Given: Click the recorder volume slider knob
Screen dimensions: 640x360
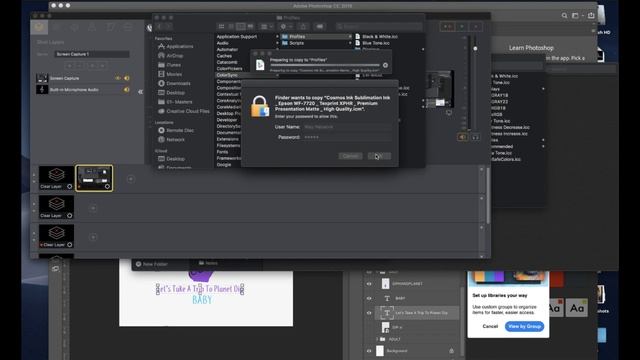Looking at the screenshot, I should point(475,49).
